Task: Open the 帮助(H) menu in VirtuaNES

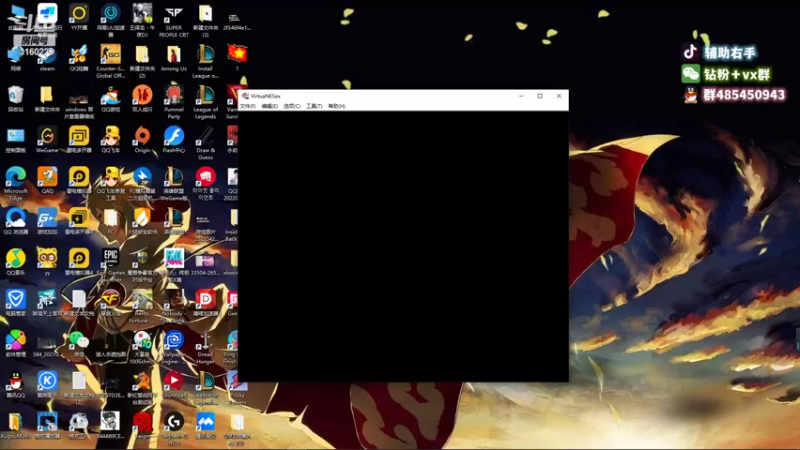Action: [x=337, y=106]
